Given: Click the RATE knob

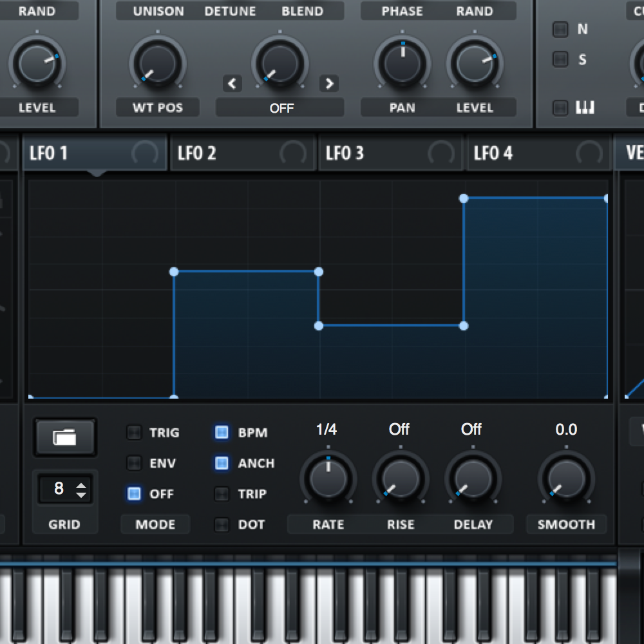Looking at the screenshot, I should [328, 478].
